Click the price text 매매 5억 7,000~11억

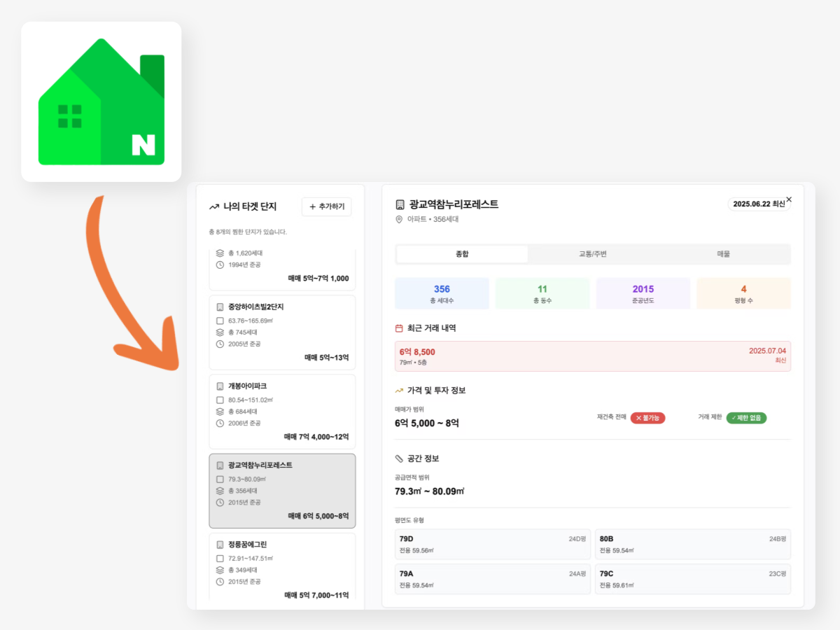tap(316, 595)
